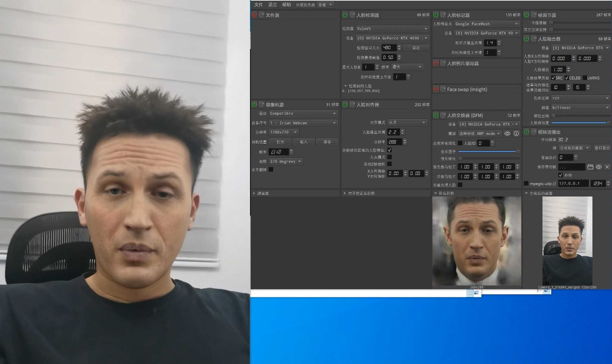Click the 窗口显示 button
This screenshot has height=364, width=612.
click(602, 148)
